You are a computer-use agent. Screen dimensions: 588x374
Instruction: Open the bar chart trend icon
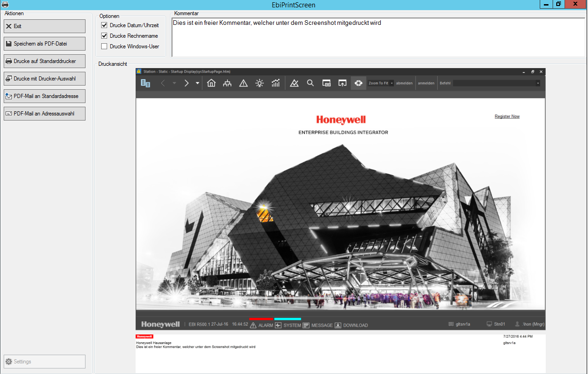coord(276,83)
